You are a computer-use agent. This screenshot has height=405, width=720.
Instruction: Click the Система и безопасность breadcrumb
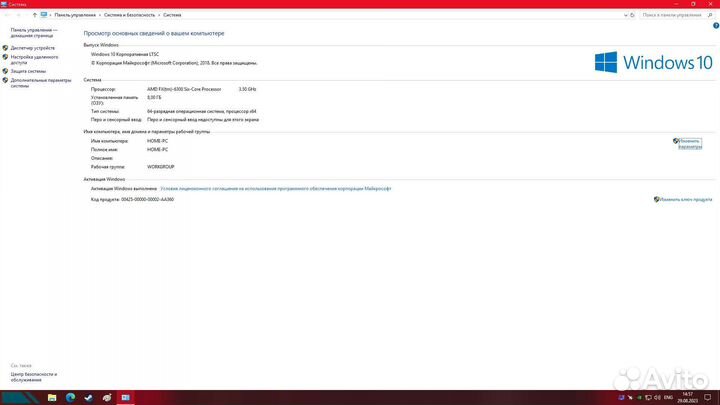pyautogui.click(x=129, y=15)
